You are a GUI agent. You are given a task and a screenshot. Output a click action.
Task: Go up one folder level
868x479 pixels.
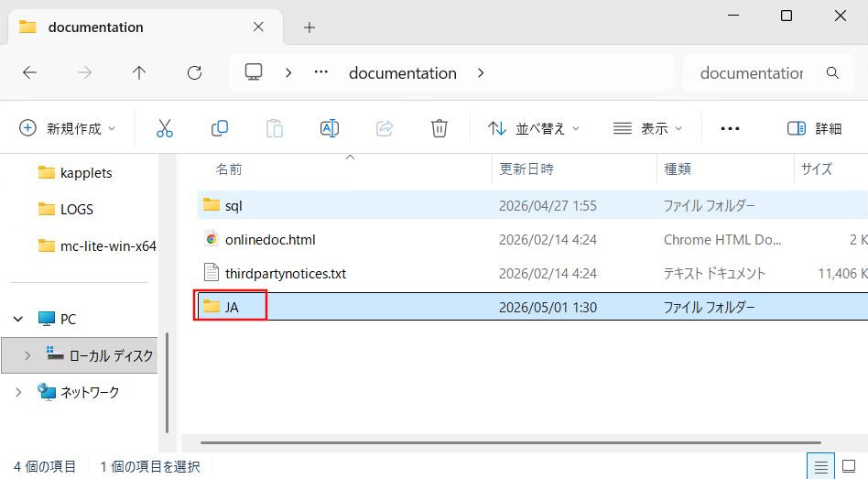(139, 72)
